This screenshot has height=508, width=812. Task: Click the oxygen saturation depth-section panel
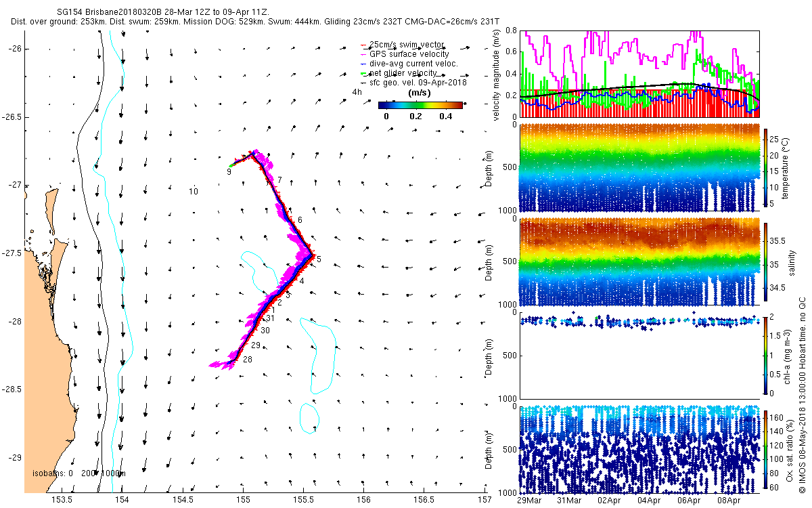(x=639, y=448)
